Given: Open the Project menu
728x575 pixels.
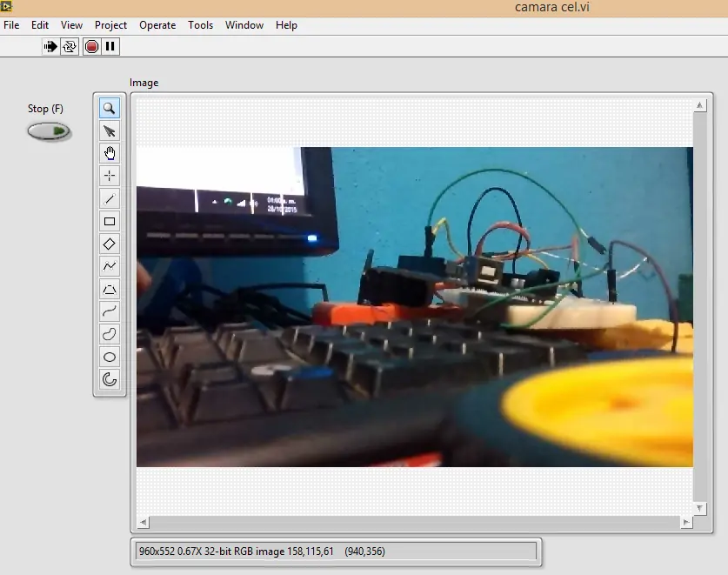Looking at the screenshot, I should tap(110, 25).
